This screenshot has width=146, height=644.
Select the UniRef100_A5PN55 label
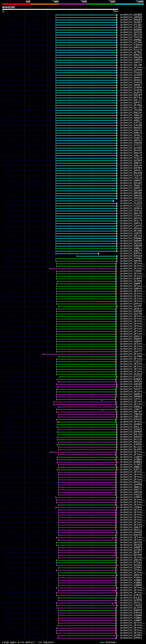(131, 397)
